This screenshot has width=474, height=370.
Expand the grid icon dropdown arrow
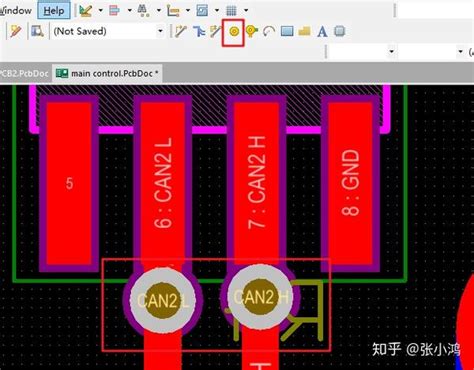tap(246, 10)
